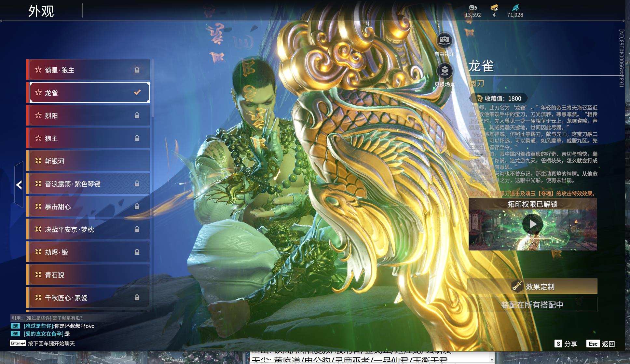Viewport: 630px width, 364px height.
Task: Click lock icon on 千秋匠心·素瓷 row
Action: (137, 297)
